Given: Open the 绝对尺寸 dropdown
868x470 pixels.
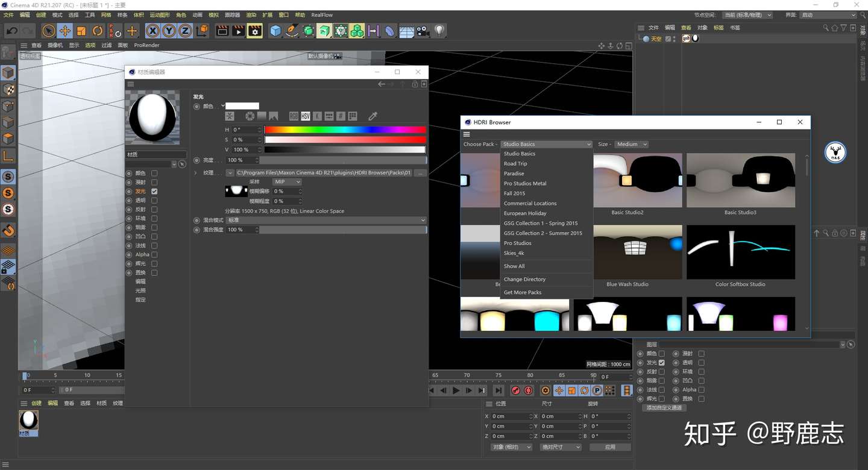Looking at the screenshot, I should click(x=561, y=447).
